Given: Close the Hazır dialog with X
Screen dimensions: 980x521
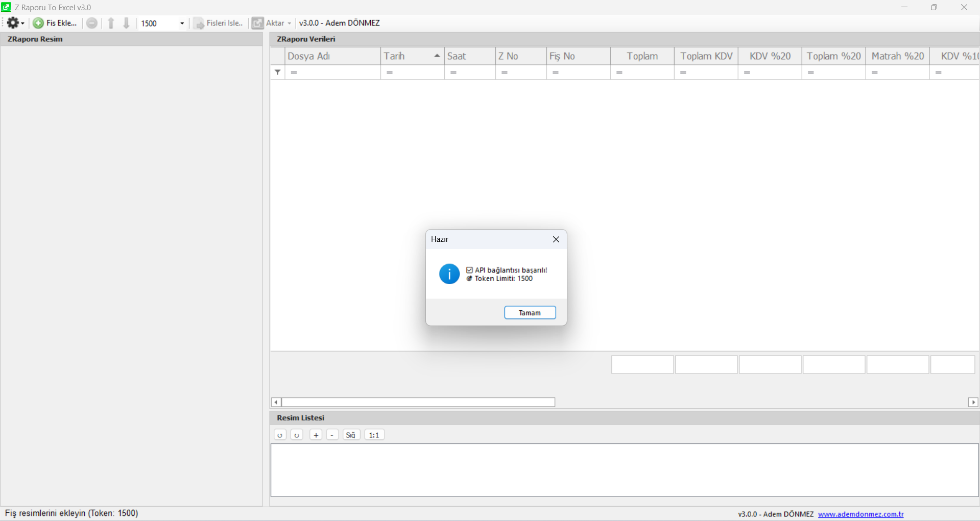Looking at the screenshot, I should 556,239.
